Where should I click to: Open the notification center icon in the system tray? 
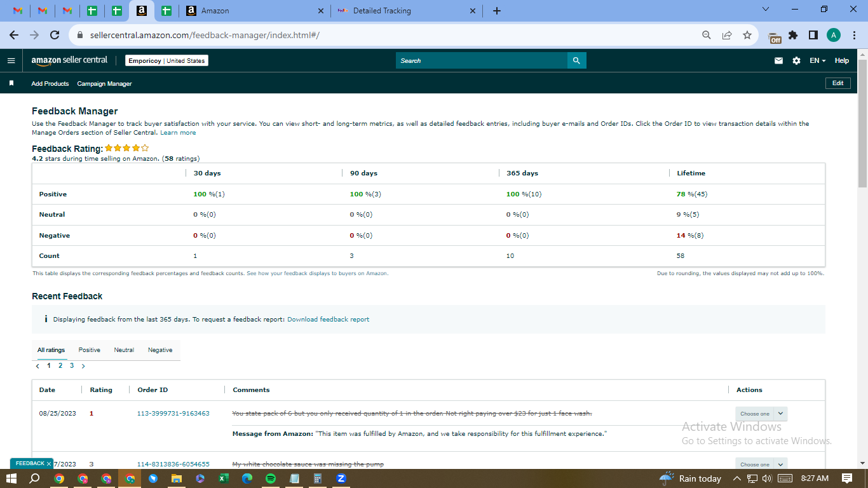coord(847,478)
